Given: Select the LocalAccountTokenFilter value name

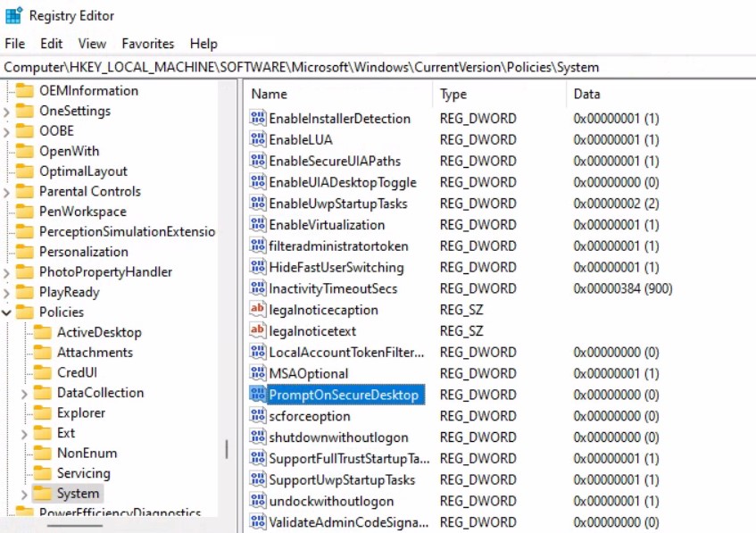Looking at the screenshot, I should 346,352.
